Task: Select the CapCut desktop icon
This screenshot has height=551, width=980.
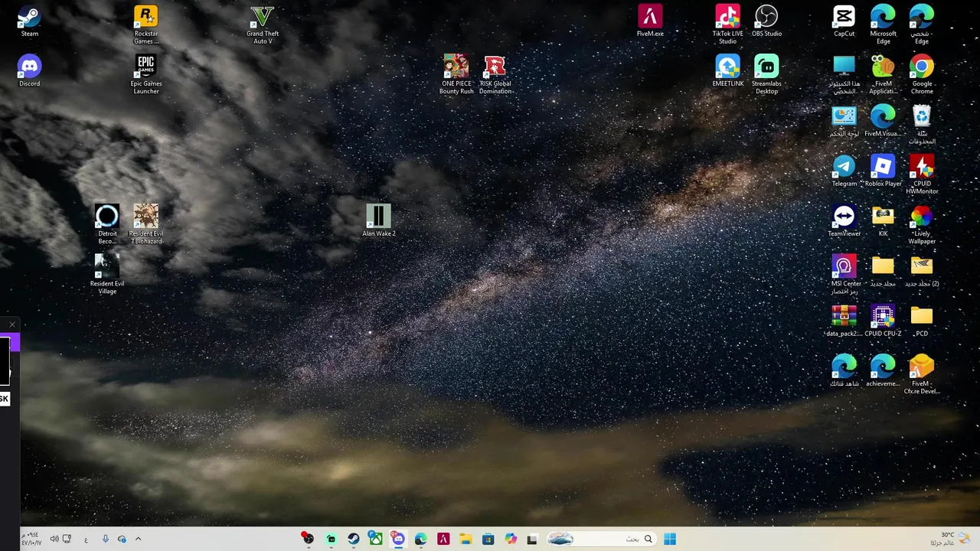Action: point(844,21)
